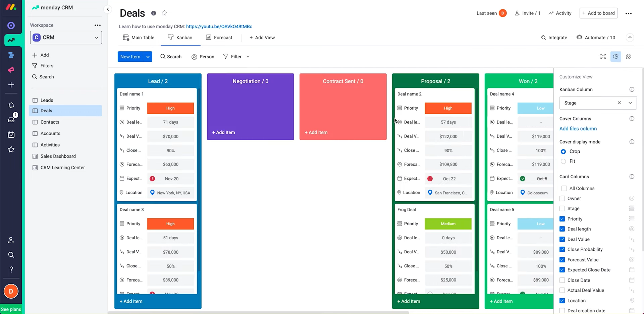Toggle the Customize View settings gear

pyautogui.click(x=616, y=57)
